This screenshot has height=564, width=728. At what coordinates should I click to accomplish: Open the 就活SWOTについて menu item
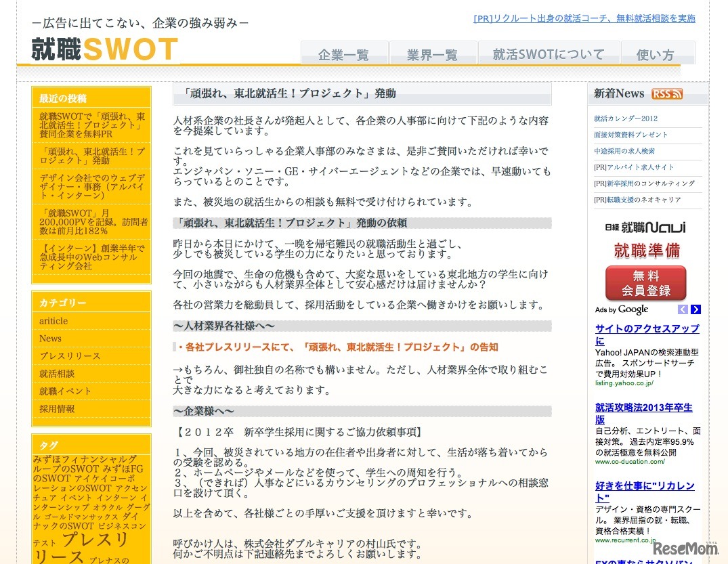pyautogui.click(x=549, y=54)
